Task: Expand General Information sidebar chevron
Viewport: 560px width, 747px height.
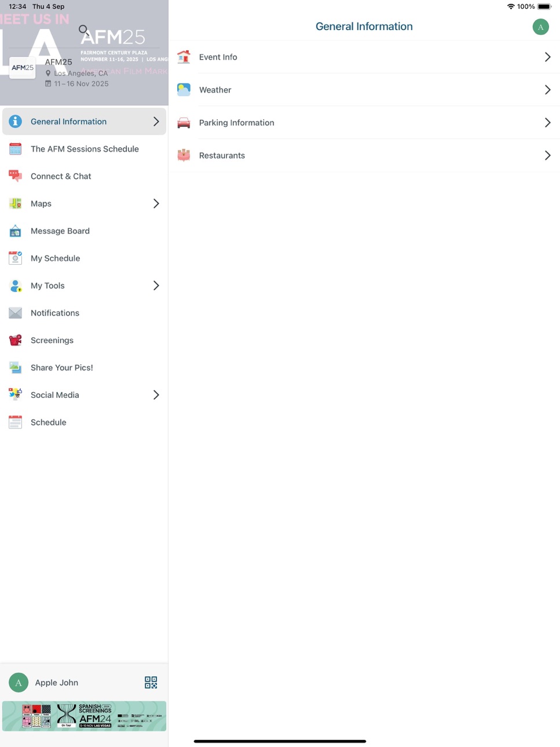Action: (156, 122)
